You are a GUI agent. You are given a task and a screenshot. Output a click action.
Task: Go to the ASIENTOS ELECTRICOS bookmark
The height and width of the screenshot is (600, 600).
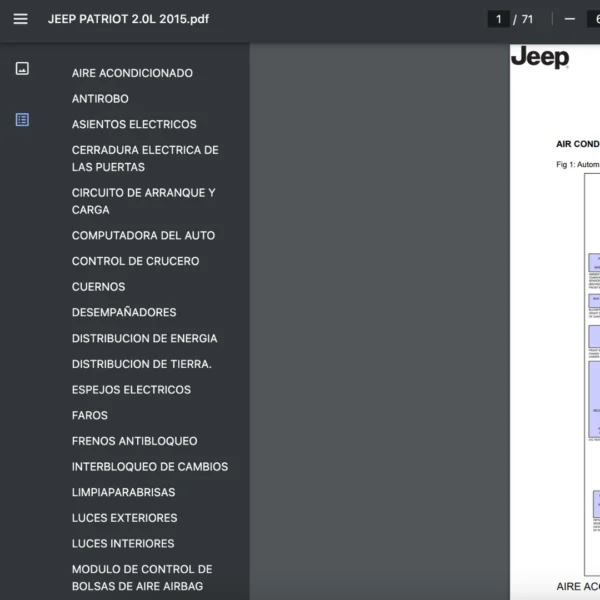click(x=134, y=125)
